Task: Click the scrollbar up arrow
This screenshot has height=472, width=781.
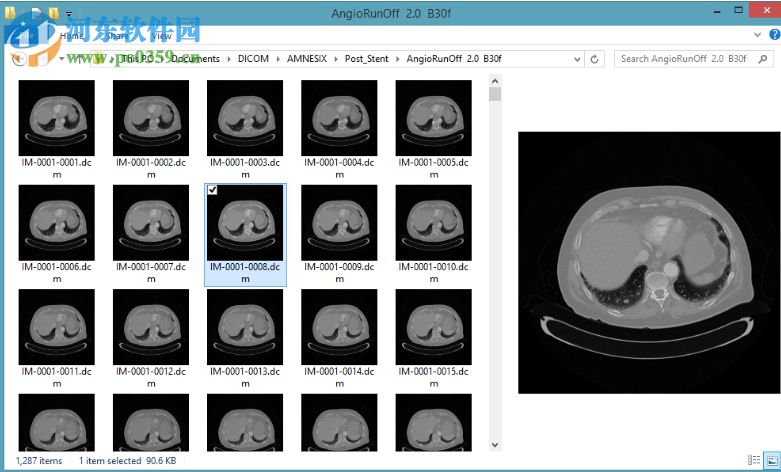Action: (495, 81)
